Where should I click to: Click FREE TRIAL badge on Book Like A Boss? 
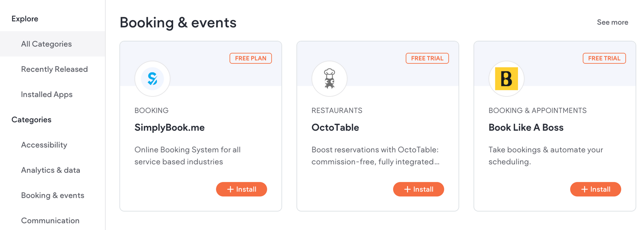tap(604, 58)
